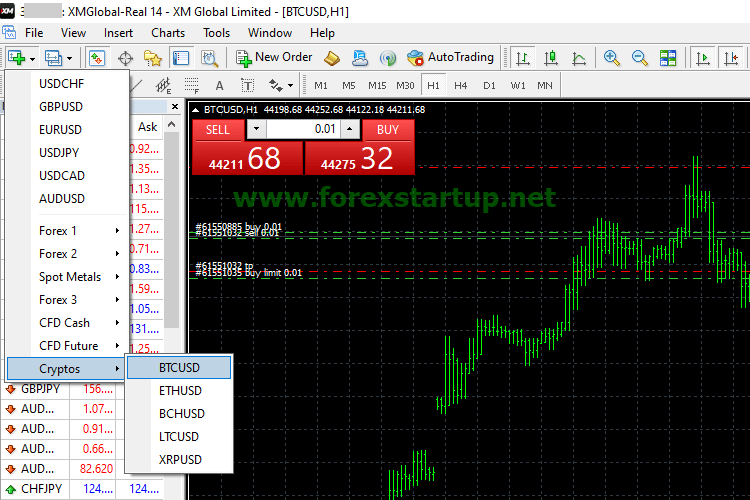Viewport: 750px width, 500px height.
Task: Select the M30 timeframe
Action: (405, 86)
